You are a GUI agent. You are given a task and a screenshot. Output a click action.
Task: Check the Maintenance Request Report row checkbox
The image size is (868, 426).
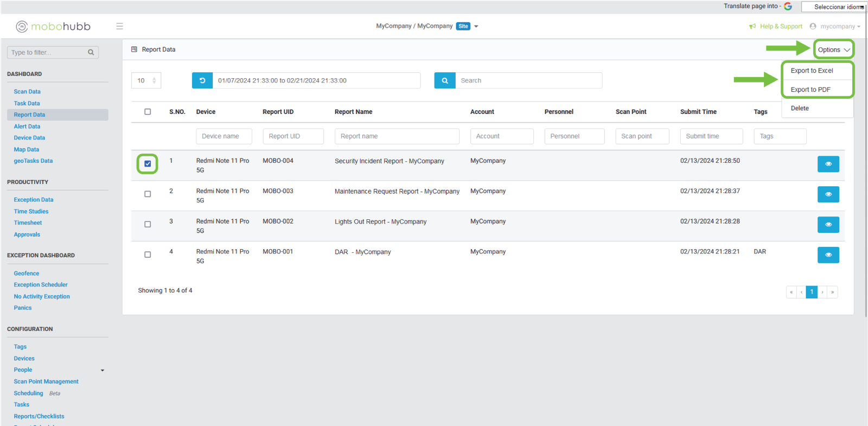click(x=148, y=194)
